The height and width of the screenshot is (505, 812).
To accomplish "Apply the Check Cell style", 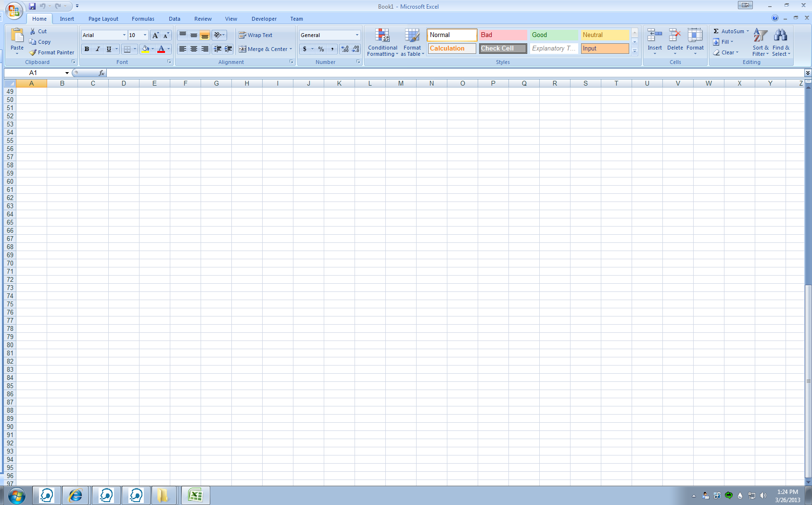I will pos(503,49).
